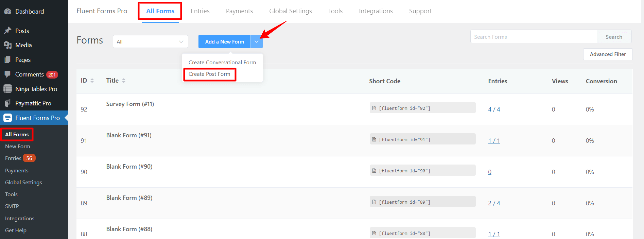
Task: Open the Tools top tab
Action: point(335,11)
